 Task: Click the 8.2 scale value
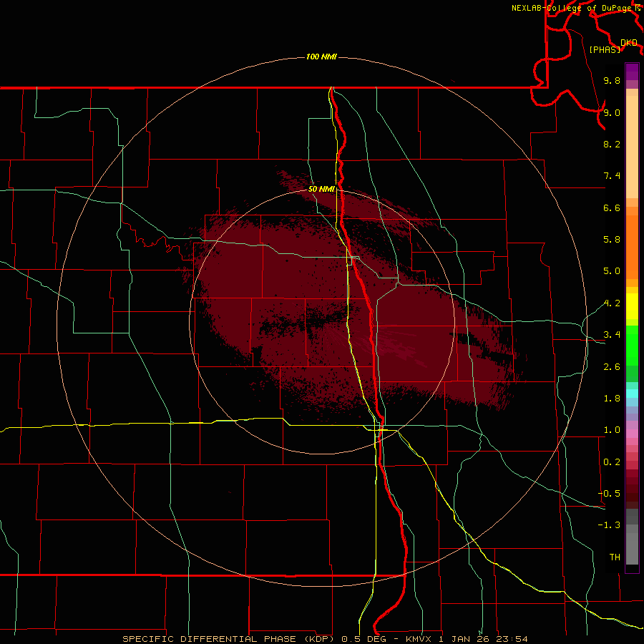click(x=612, y=144)
